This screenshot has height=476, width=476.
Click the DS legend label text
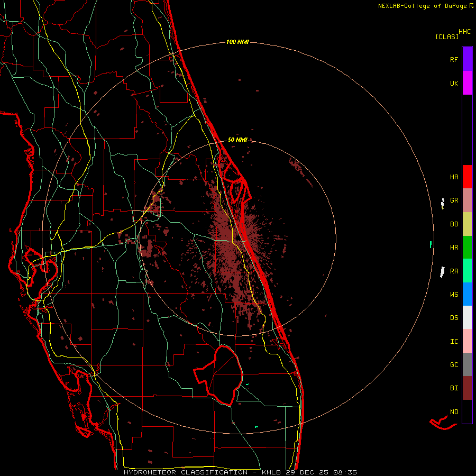point(454,318)
